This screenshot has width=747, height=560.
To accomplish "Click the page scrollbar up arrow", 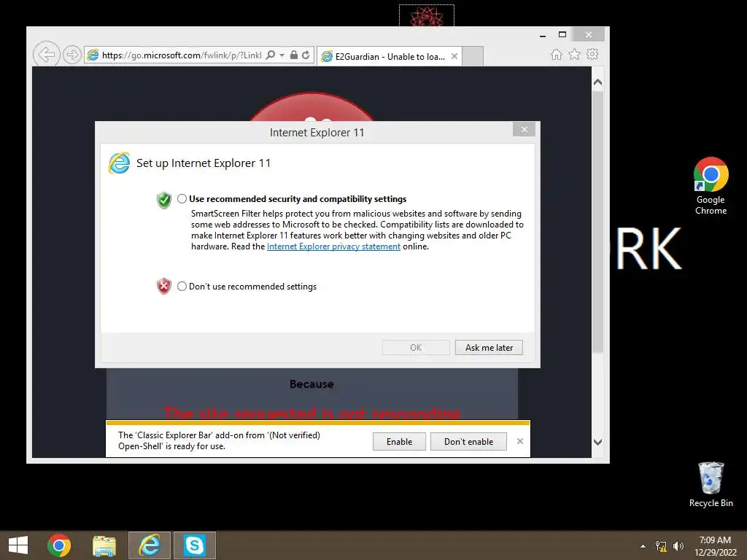I will [598, 82].
